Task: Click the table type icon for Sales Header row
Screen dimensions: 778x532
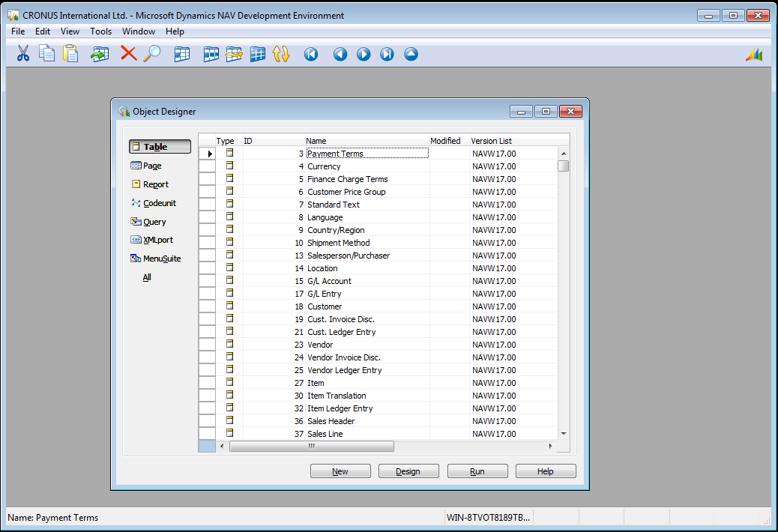Action: [230, 420]
